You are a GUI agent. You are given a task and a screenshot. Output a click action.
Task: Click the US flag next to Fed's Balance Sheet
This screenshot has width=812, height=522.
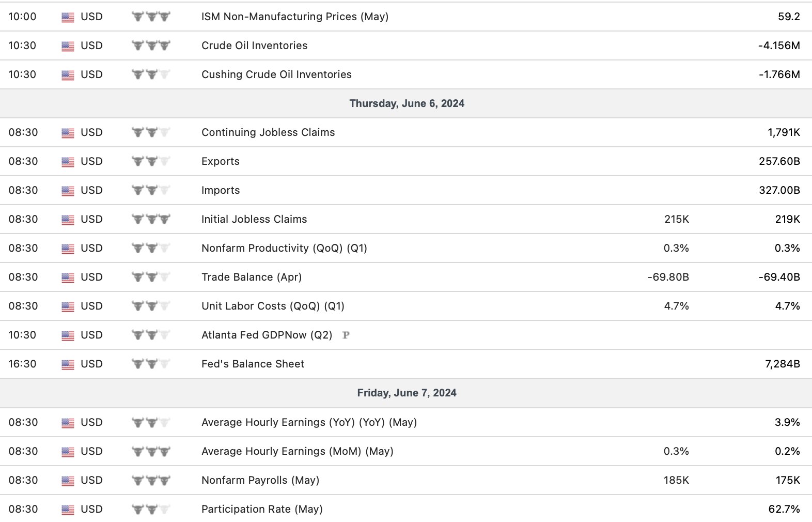tap(68, 364)
